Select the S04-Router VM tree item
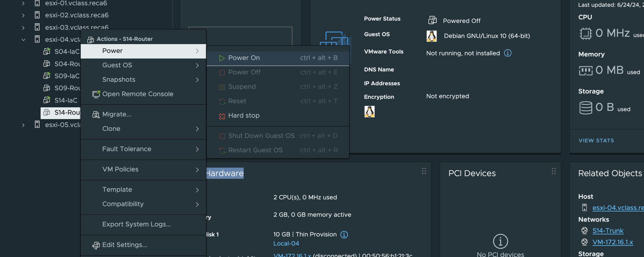Viewport: 644px width, 257px height. pyautogui.click(x=62, y=64)
